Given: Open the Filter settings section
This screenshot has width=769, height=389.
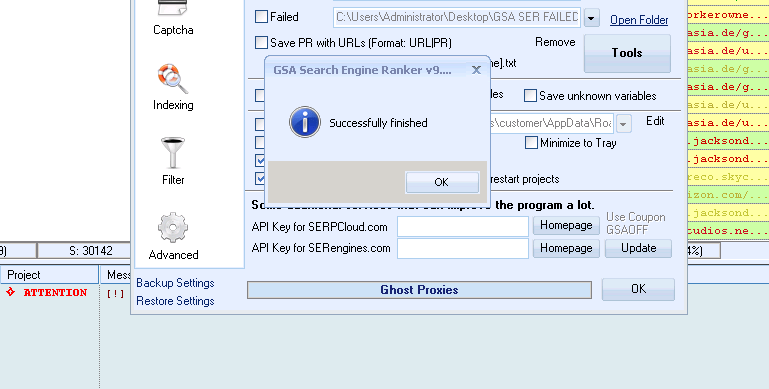Looking at the screenshot, I should pyautogui.click(x=173, y=161).
